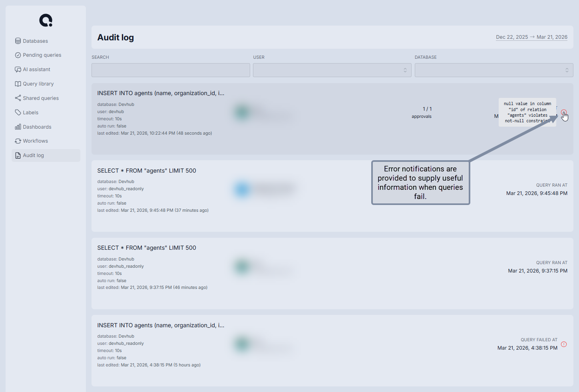The height and width of the screenshot is (392, 579).
Task: Click the Pending queries checkmark icon
Action: coord(18,55)
